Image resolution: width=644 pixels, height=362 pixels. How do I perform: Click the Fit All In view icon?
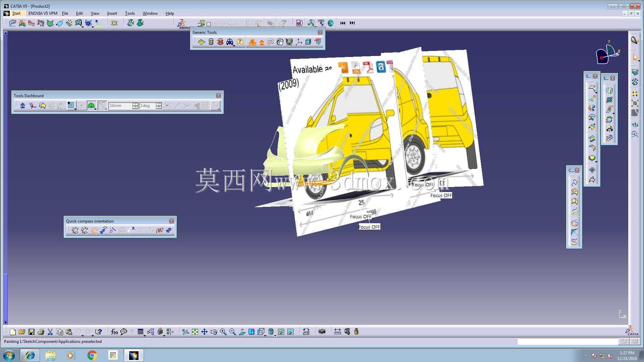tap(195, 332)
